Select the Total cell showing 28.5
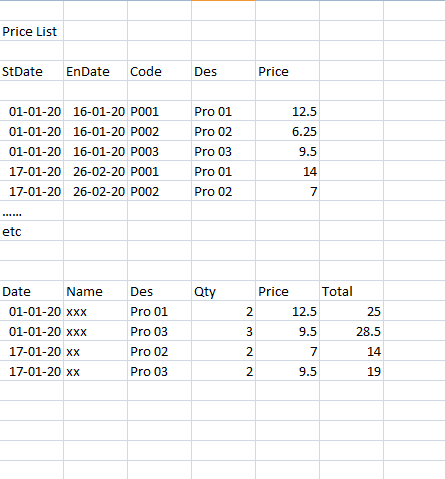The width and height of the screenshot is (445, 479). coord(351,331)
